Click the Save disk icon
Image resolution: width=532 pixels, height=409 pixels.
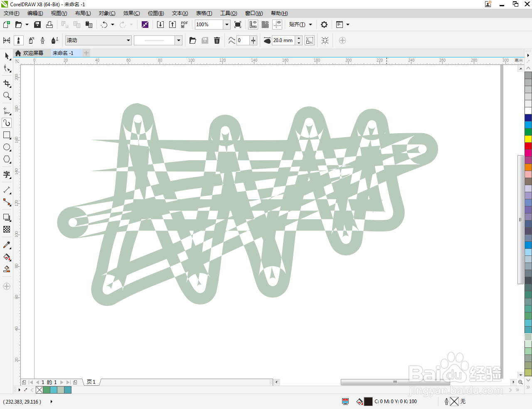pyautogui.click(x=37, y=25)
